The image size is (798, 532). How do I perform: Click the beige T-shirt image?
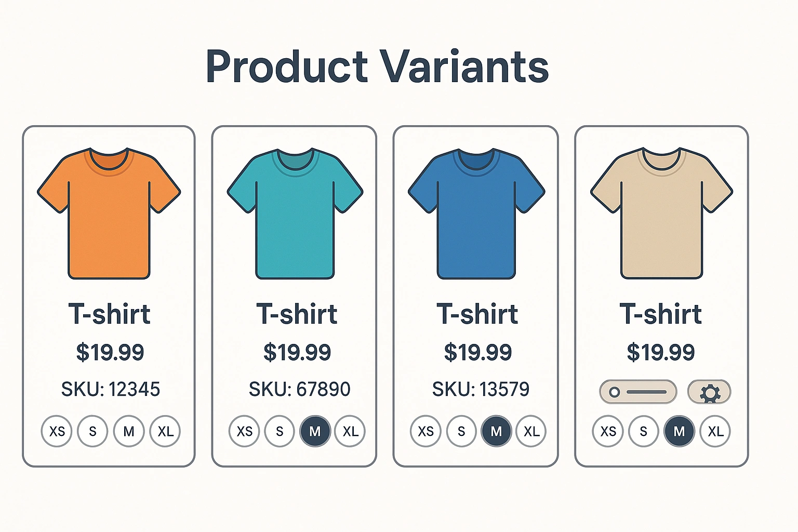(661, 213)
